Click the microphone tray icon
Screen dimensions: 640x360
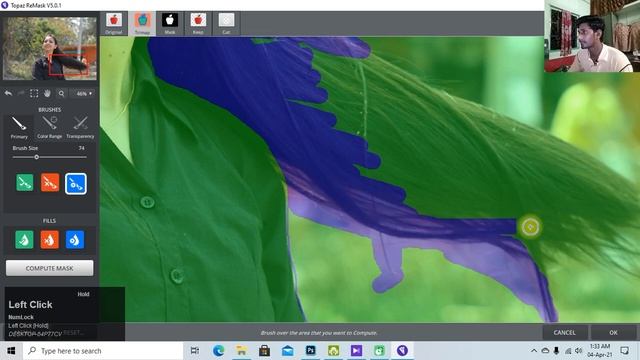[556, 351]
